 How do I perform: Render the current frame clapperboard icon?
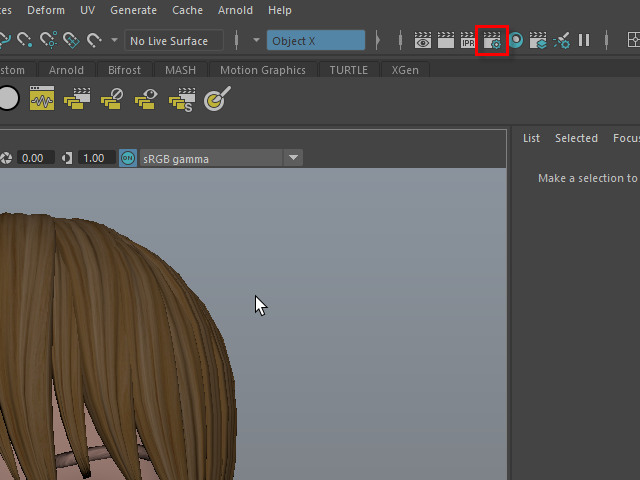click(x=445, y=41)
